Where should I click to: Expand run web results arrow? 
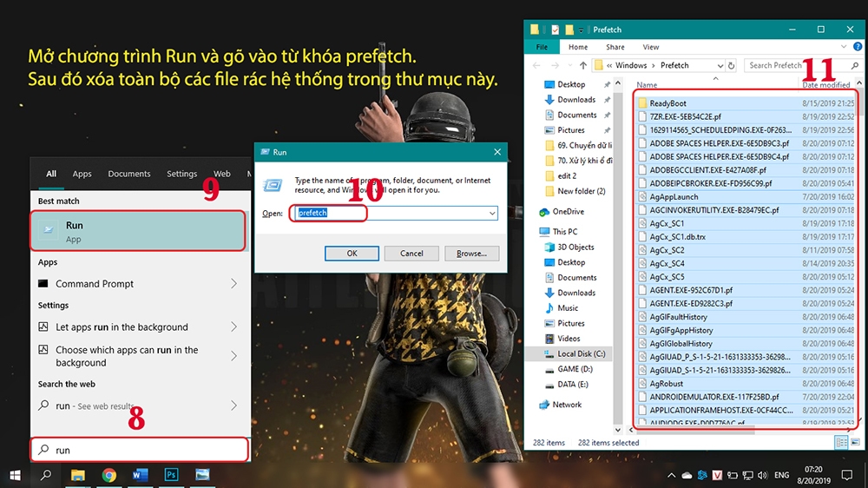pos(233,406)
